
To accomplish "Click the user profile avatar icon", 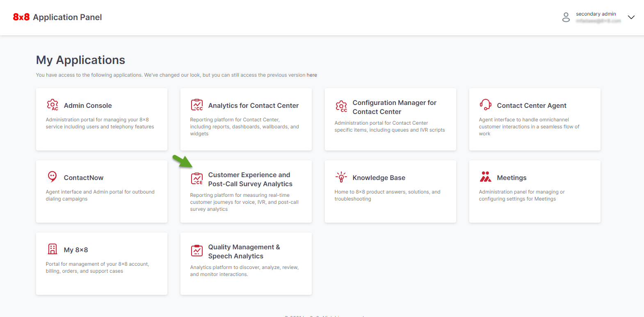I will (566, 17).
